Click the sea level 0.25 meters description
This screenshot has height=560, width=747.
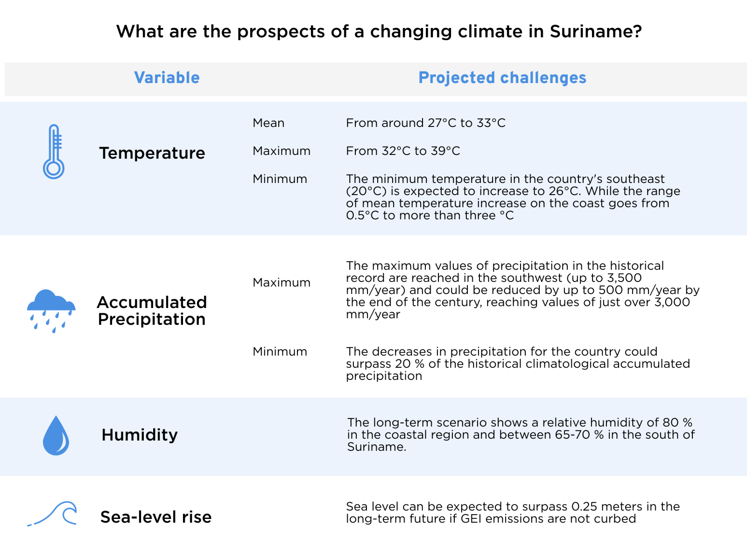click(x=513, y=513)
